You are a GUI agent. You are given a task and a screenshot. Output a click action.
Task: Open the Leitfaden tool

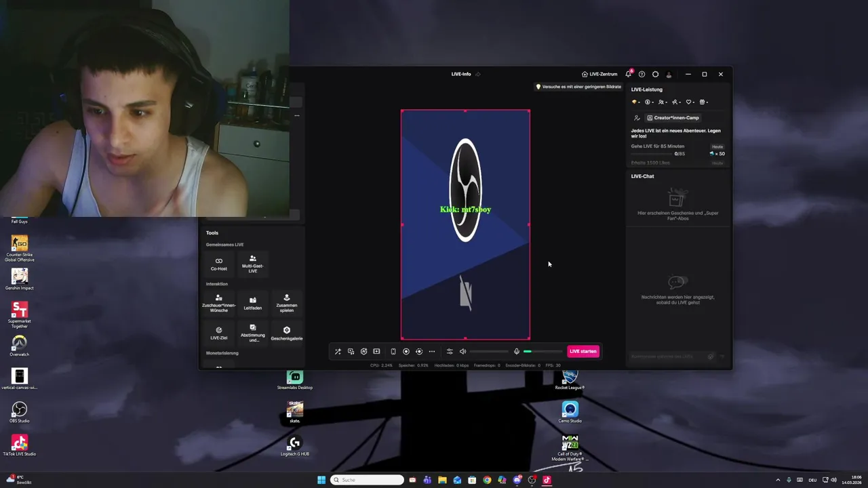coord(253,303)
